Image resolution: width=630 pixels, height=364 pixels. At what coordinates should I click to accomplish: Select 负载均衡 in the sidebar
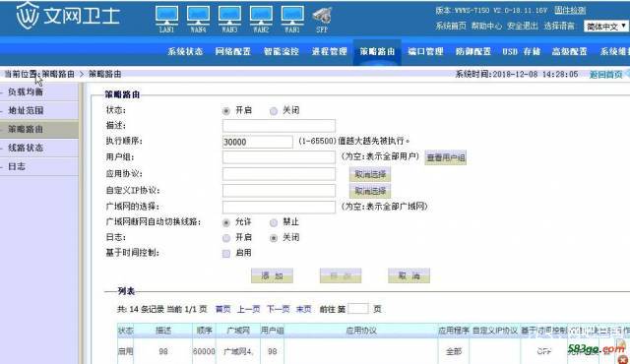point(39,91)
